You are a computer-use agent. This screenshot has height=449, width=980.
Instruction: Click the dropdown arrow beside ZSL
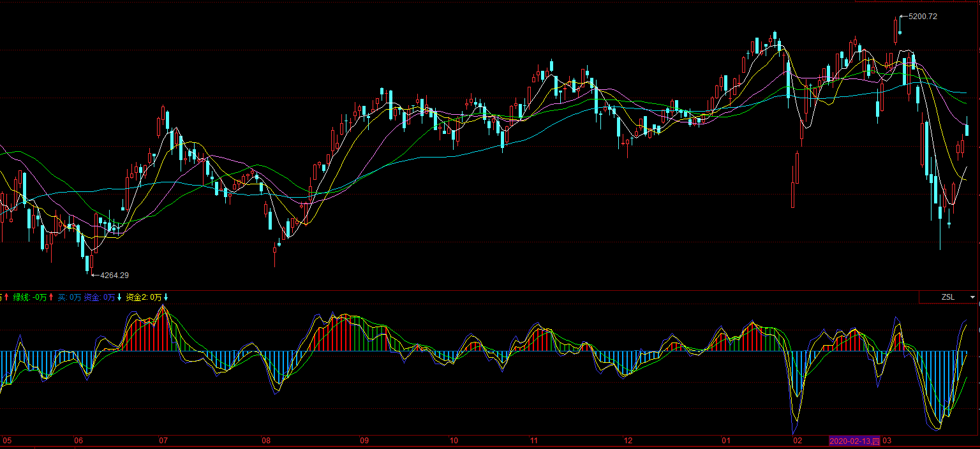click(x=972, y=297)
